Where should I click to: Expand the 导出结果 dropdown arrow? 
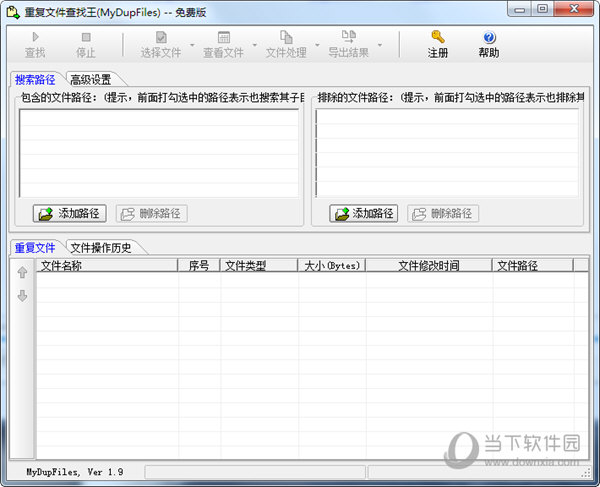point(380,45)
